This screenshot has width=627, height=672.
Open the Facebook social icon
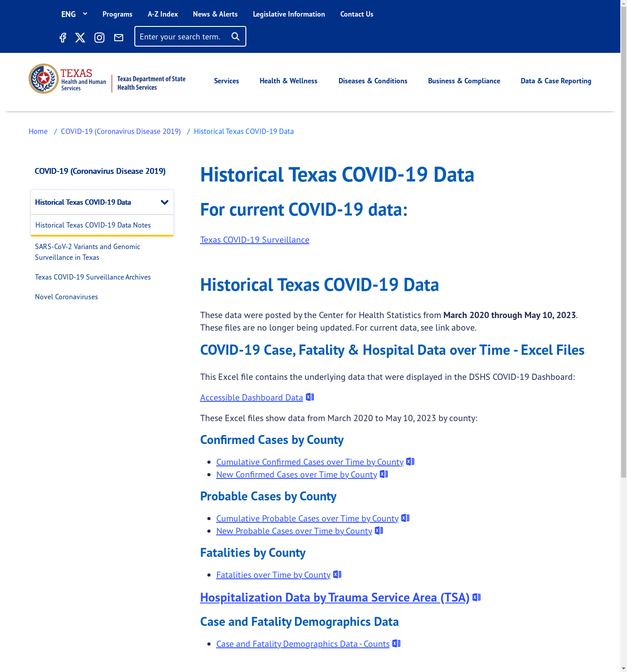[x=63, y=38]
